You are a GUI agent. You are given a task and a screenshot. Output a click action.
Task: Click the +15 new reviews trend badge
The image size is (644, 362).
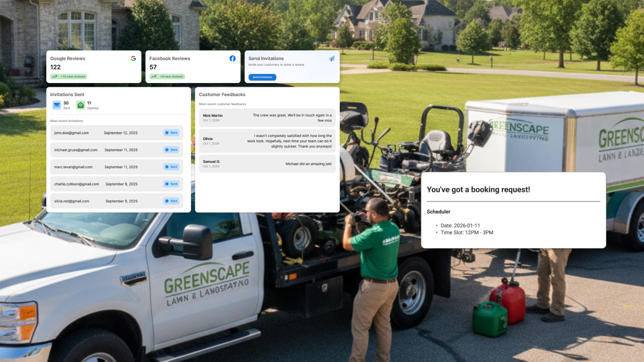tap(69, 76)
